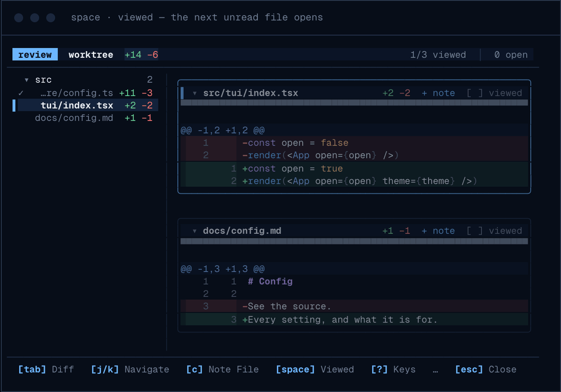Click the 0 open counter
This screenshot has width=561, height=392.
(511, 55)
